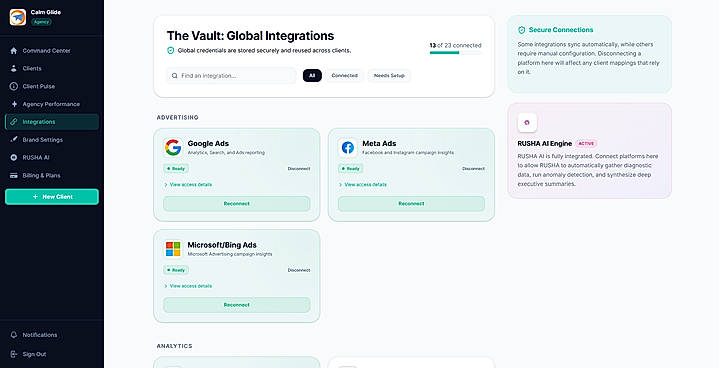Expand Google Ads View access details
The height and width of the screenshot is (368, 719).
(188, 185)
